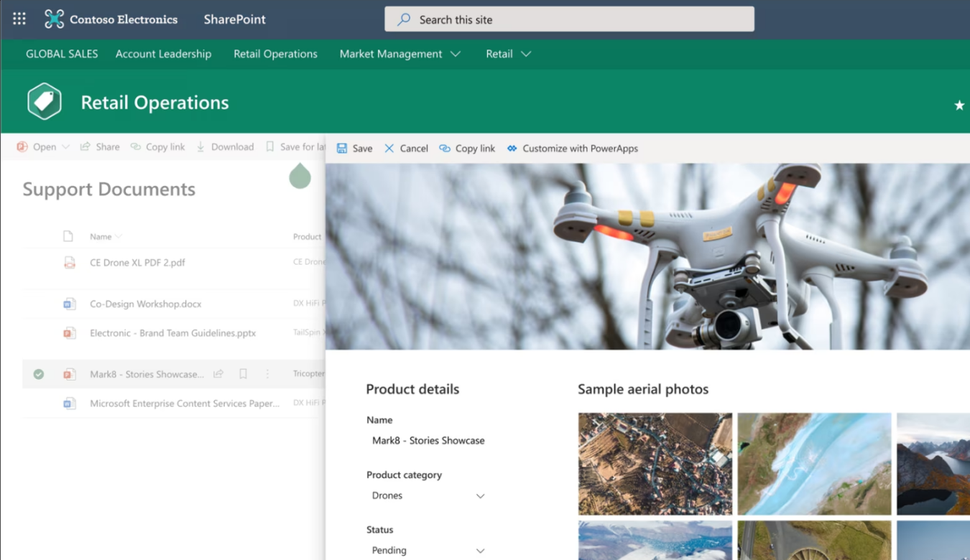The image size is (970, 560).
Task: Expand the Market Management menu
Action: pos(456,54)
